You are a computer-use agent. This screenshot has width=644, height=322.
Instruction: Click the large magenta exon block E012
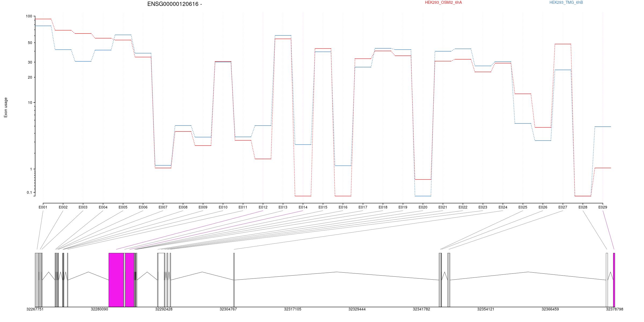point(116,280)
